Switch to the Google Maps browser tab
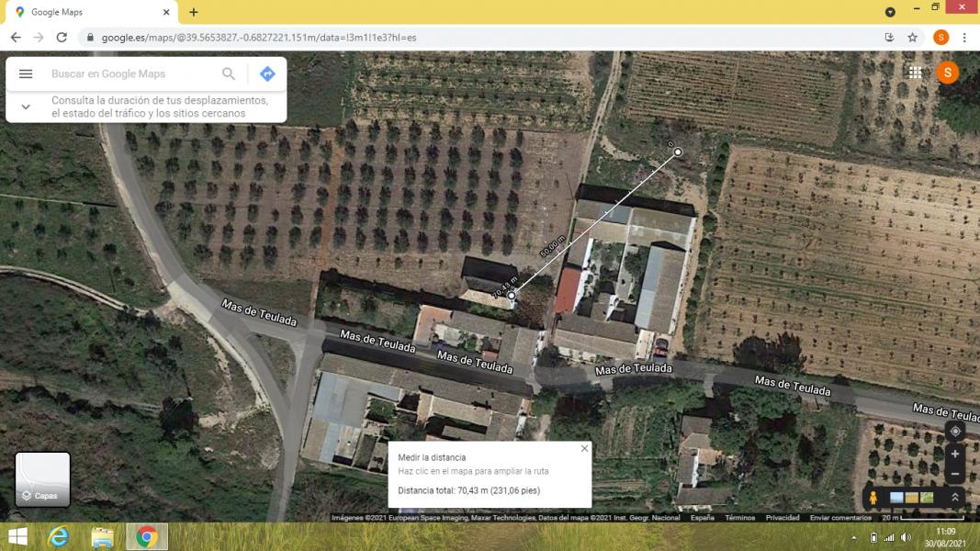The image size is (980, 551). point(87,12)
